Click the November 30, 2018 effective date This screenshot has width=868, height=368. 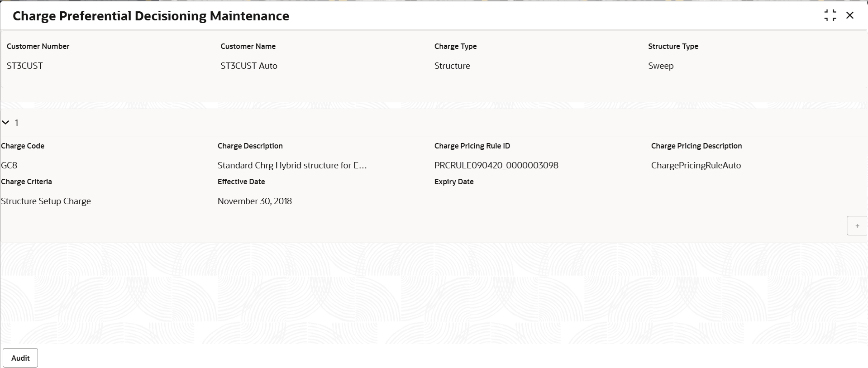coord(254,201)
